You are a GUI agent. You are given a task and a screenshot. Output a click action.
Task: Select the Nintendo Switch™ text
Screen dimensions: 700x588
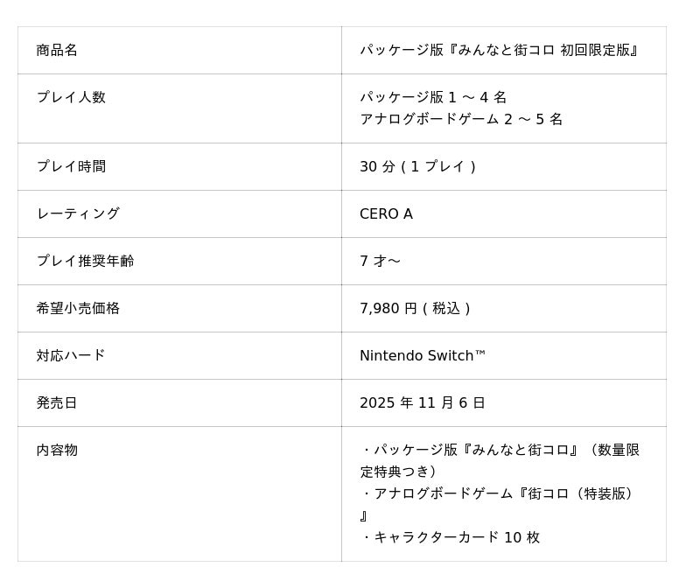(x=423, y=355)
